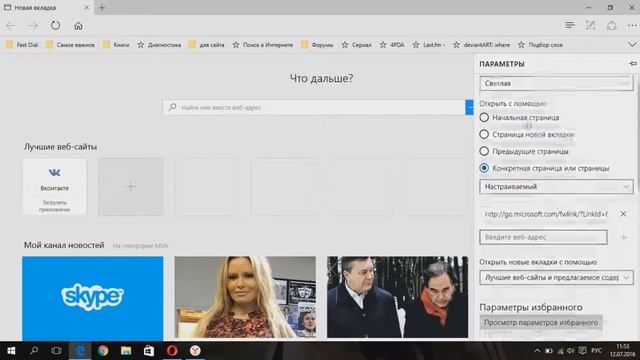This screenshot has width=640, height=360.
Task: Open the deviantART favorite
Action: point(481,45)
